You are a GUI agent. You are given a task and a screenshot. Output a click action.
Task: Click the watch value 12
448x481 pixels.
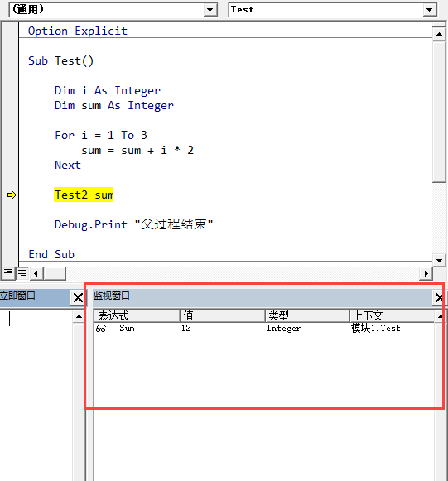(186, 328)
